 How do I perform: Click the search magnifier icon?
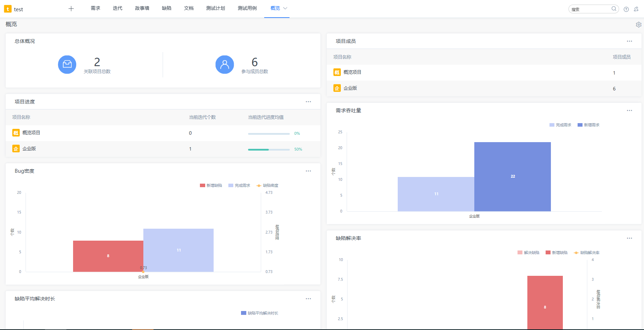[614, 9]
